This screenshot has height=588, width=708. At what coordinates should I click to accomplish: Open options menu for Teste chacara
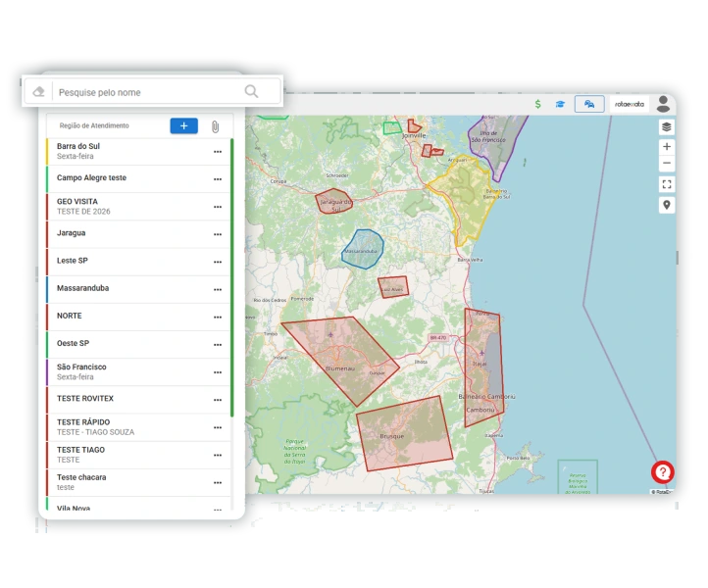(x=218, y=482)
